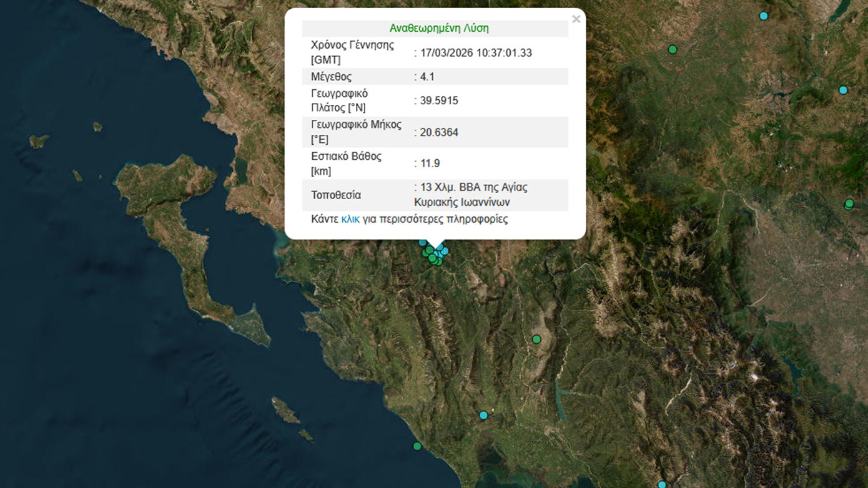Viewport: 868px width, 488px height.
Task: Select the green marker northeast of the popup
Action: click(673, 49)
